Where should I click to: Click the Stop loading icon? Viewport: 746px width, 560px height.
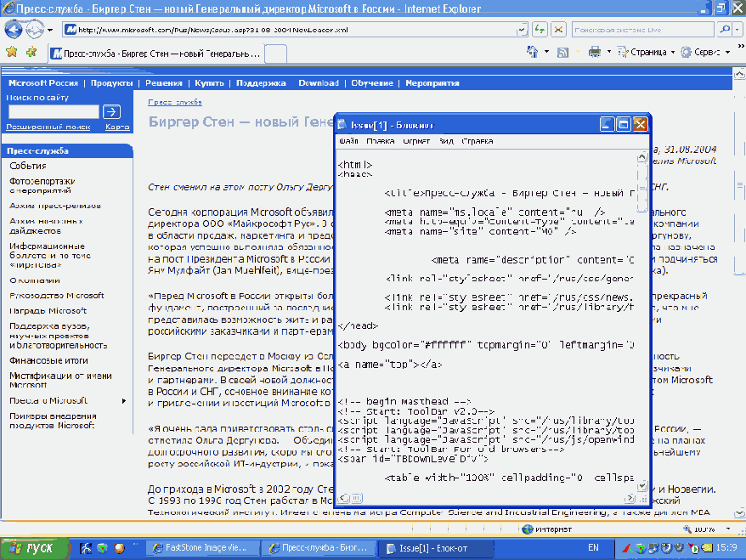pyautogui.click(x=558, y=30)
